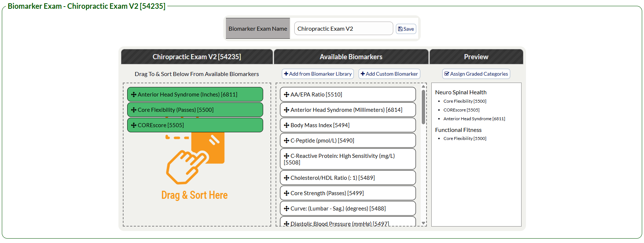Select AA/EPA Ratio [5510] biomarker
This screenshot has width=644, height=243.
(x=348, y=94)
